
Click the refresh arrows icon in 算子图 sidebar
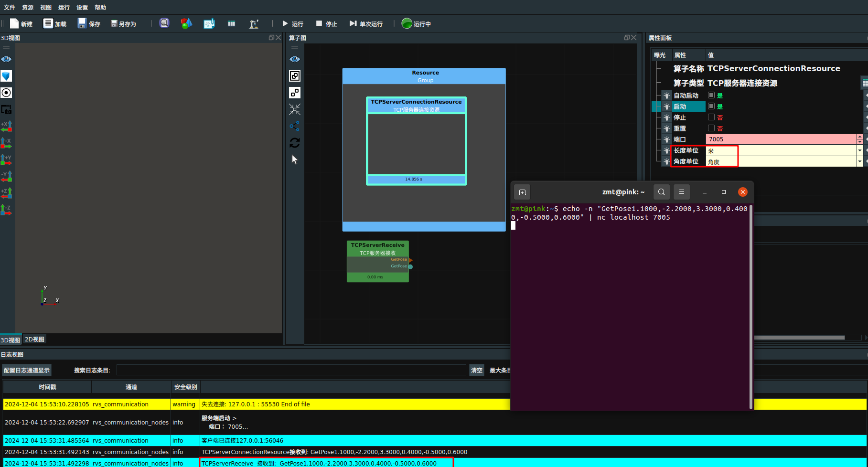pyautogui.click(x=295, y=143)
